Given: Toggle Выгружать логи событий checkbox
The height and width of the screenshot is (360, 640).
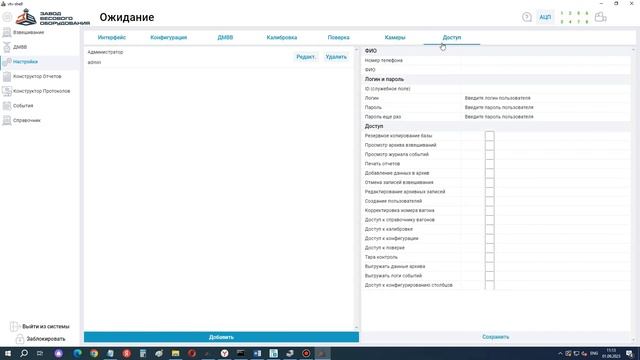Looking at the screenshot, I should (490, 276).
